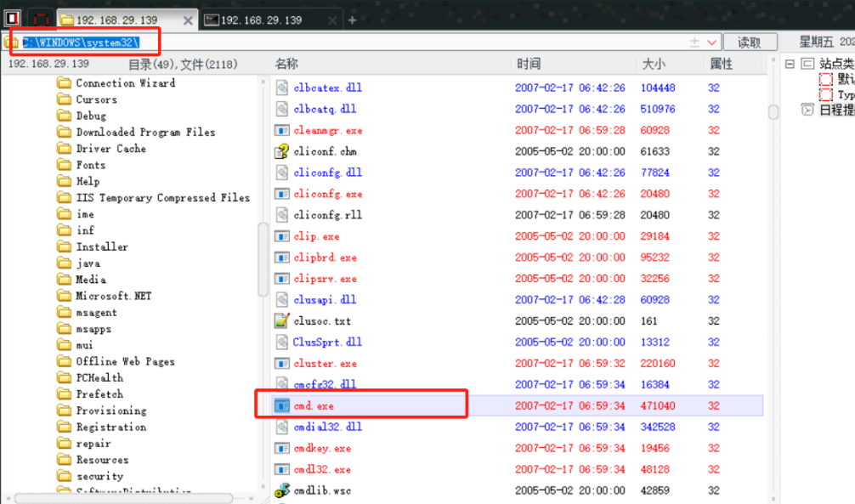Screen dimensions: 855x504
Task: Open the Cursors folder
Action: (x=97, y=99)
